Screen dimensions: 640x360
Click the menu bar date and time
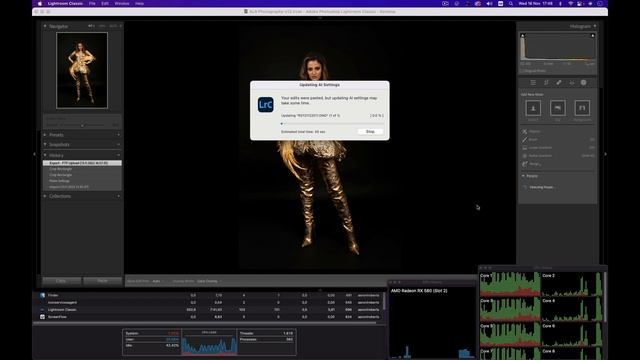click(535, 3)
